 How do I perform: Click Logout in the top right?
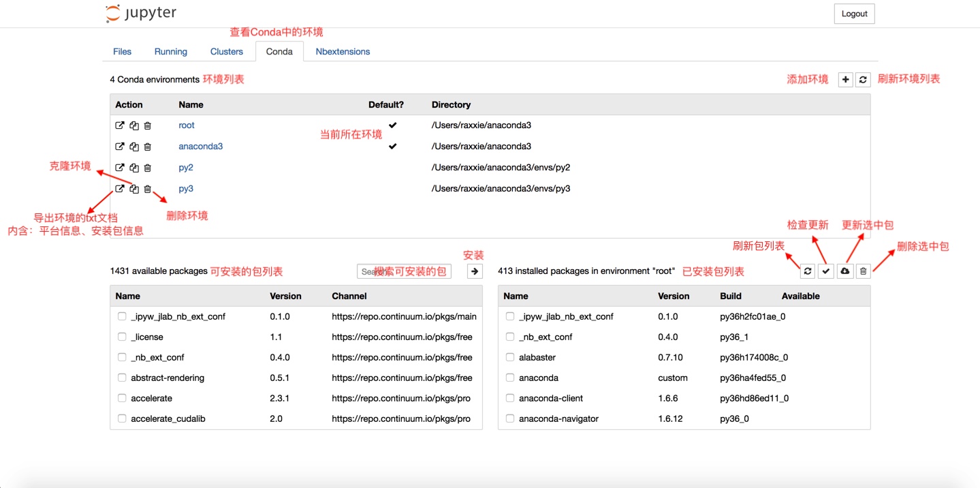(853, 13)
